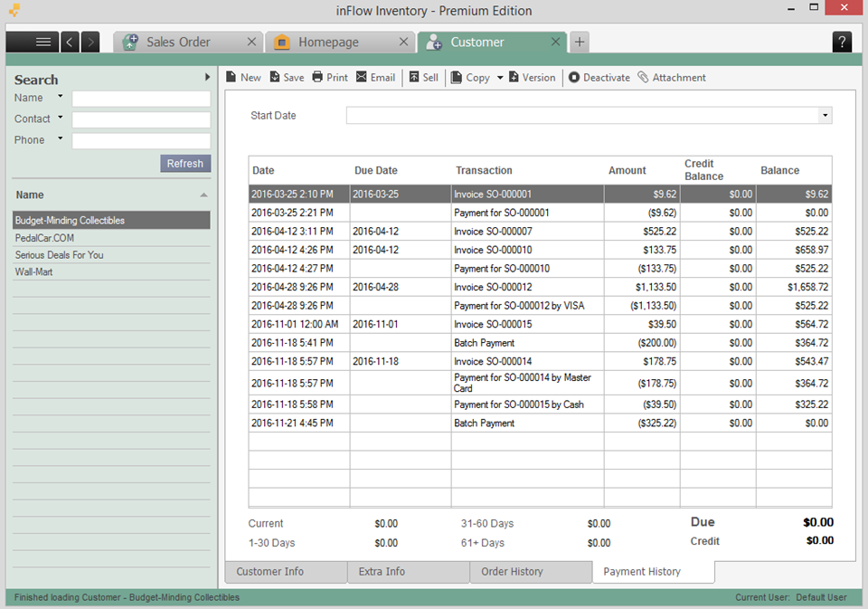Open a new tab with plus button

pos(579,43)
